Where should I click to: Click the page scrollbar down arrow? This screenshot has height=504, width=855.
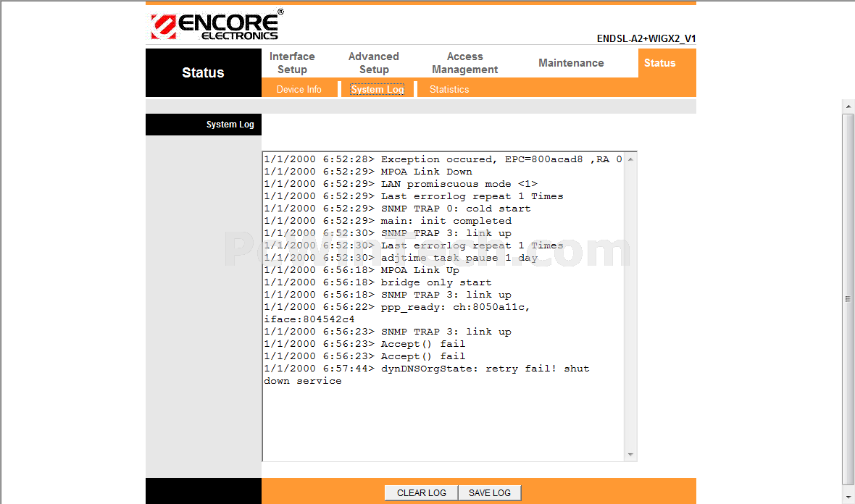[x=848, y=497]
